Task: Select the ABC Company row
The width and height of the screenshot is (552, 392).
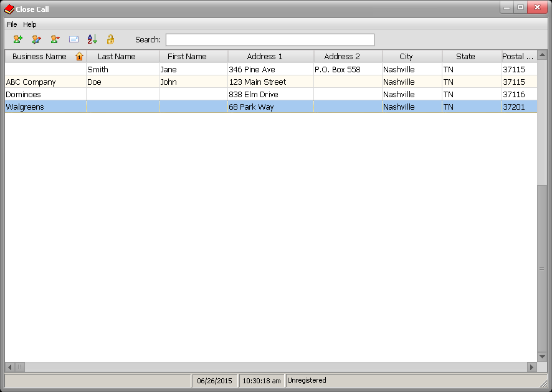Action: 31,82
